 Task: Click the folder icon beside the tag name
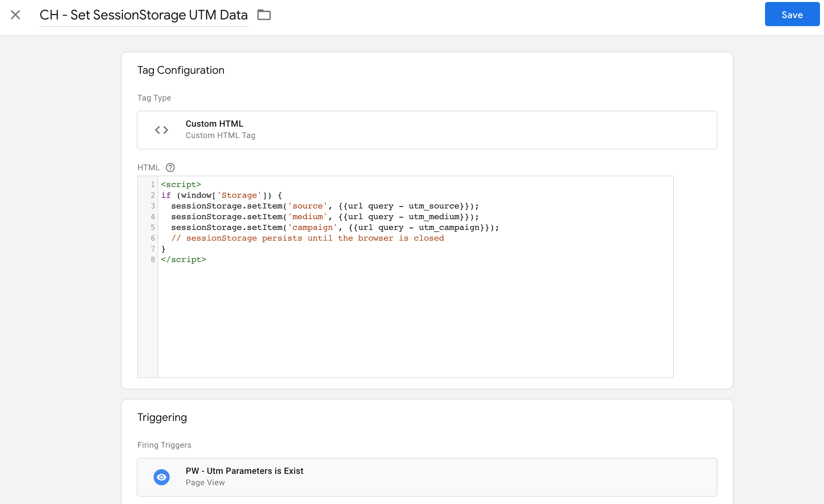pyautogui.click(x=263, y=15)
